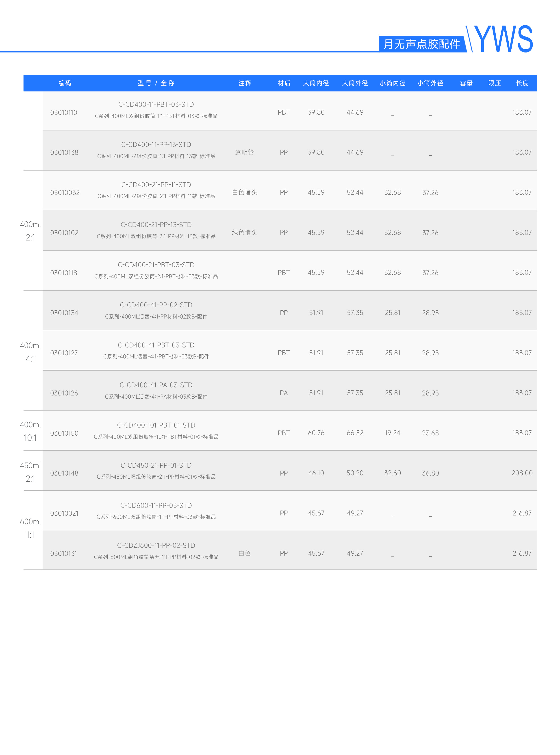The height and width of the screenshot is (755, 560).
Task: Click the 绿色堵头 note cell
Action: click(244, 232)
